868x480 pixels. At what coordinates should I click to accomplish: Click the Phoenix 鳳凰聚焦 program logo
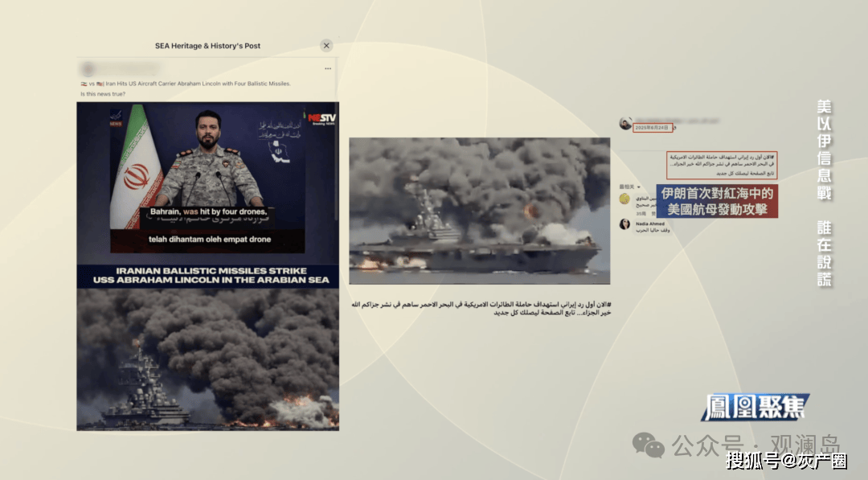753,407
